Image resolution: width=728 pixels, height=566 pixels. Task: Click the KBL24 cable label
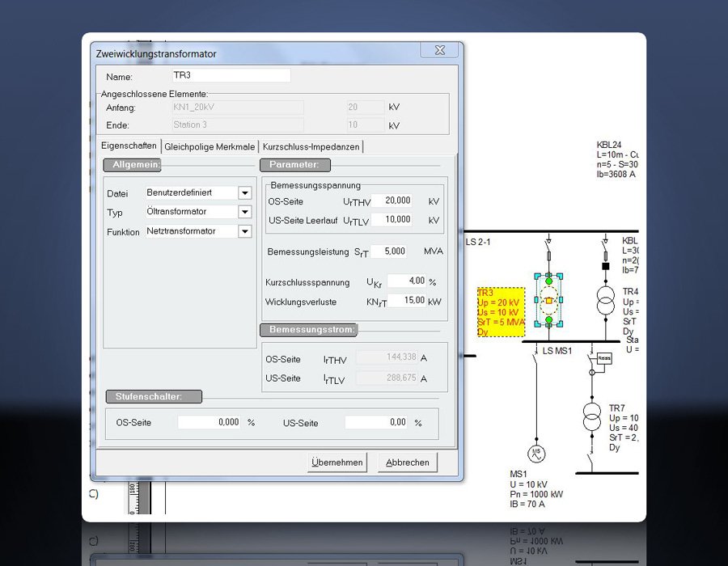click(x=617, y=159)
